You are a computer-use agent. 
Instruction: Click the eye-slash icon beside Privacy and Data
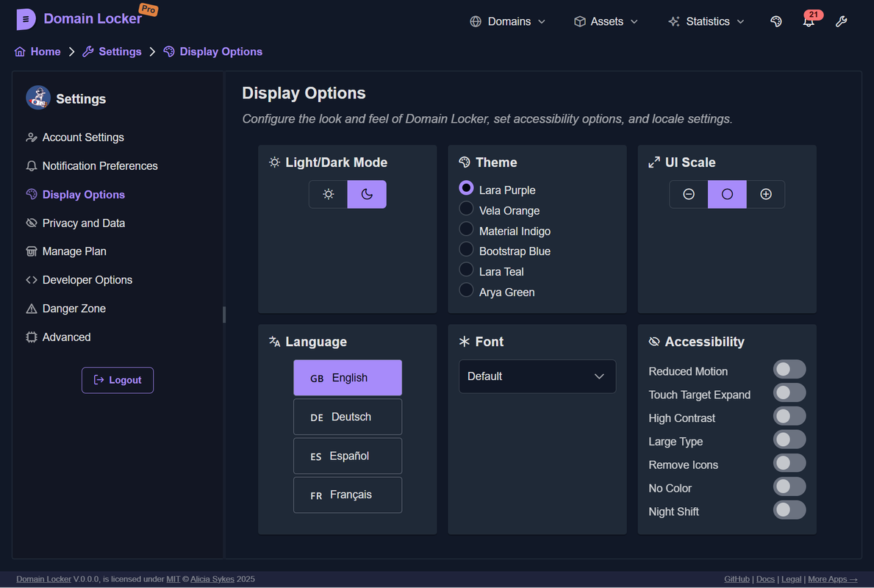pos(32,223)
